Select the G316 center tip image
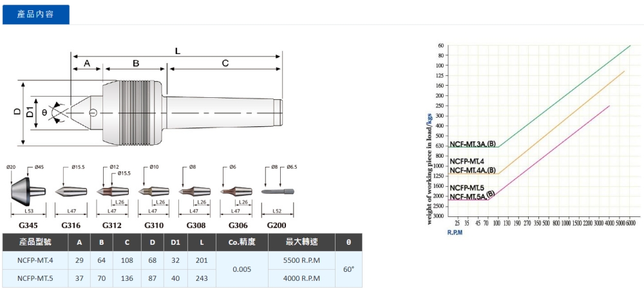The image size is (644, 293). pyautogui.click(x=71, y=191)
